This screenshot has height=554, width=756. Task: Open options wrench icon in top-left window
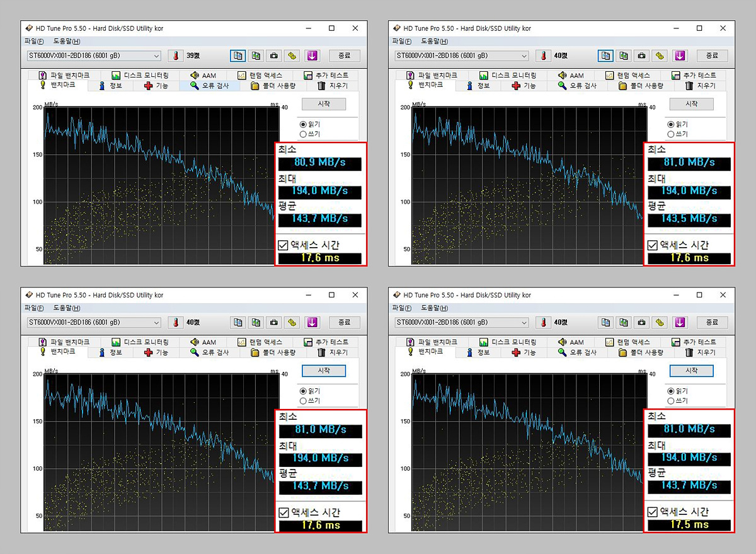pyautogui.click(x=292, y=55)
